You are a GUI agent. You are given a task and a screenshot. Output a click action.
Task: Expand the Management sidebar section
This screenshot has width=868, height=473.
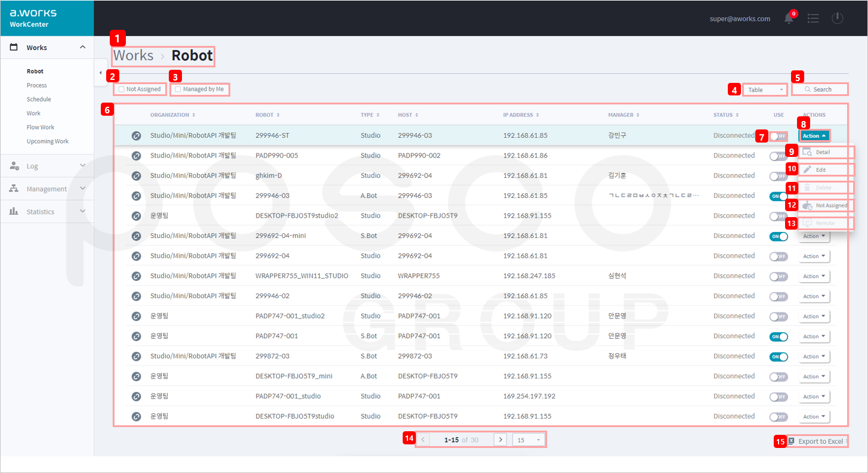point(83,188)
